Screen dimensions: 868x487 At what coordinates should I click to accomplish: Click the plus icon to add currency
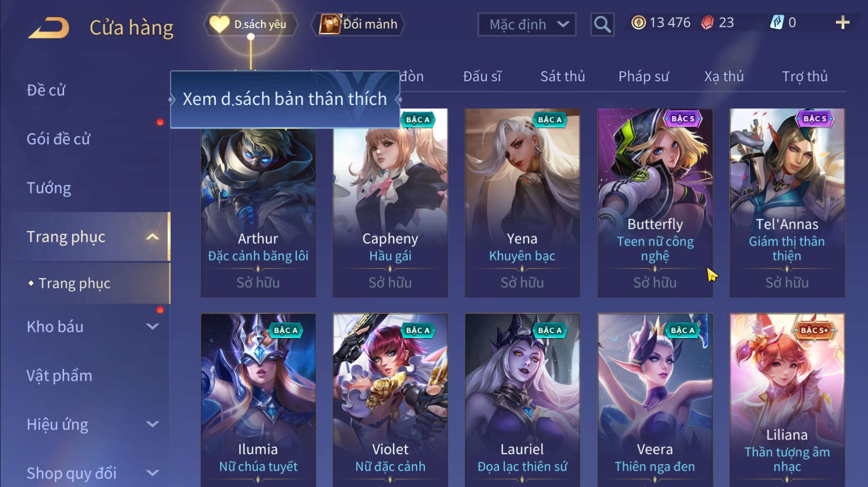(842, 23)
